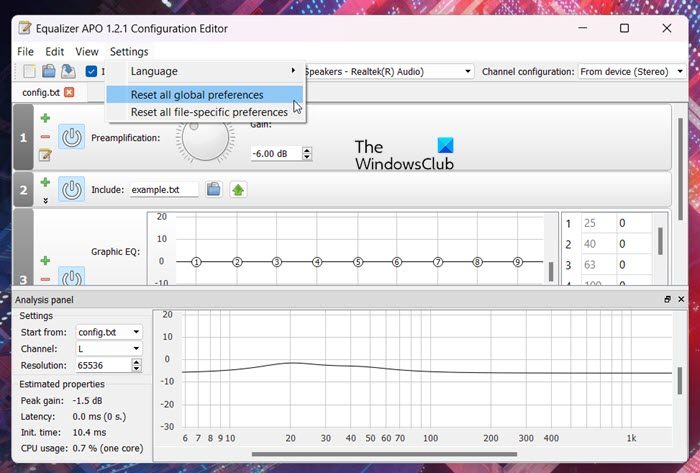Select the 63 frequency cell in band table
This screenshot has height=473, width=700.
tap(598, 265)
